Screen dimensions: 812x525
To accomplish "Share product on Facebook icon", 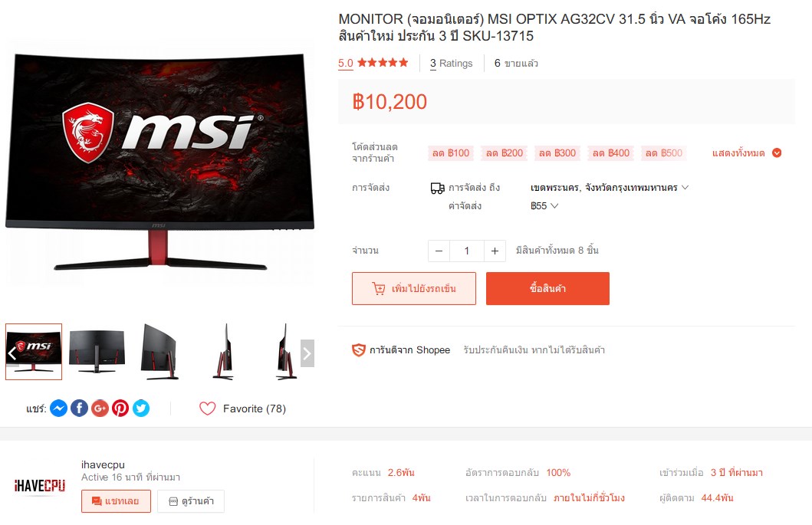I will pyautogui.click(x=79, y=409).
